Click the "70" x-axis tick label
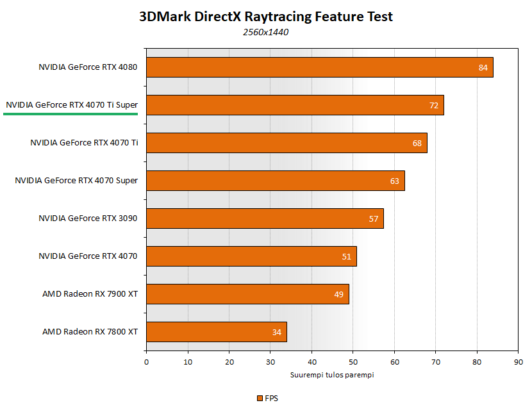The width and height of the screenshot is (532, 412). 436,362
